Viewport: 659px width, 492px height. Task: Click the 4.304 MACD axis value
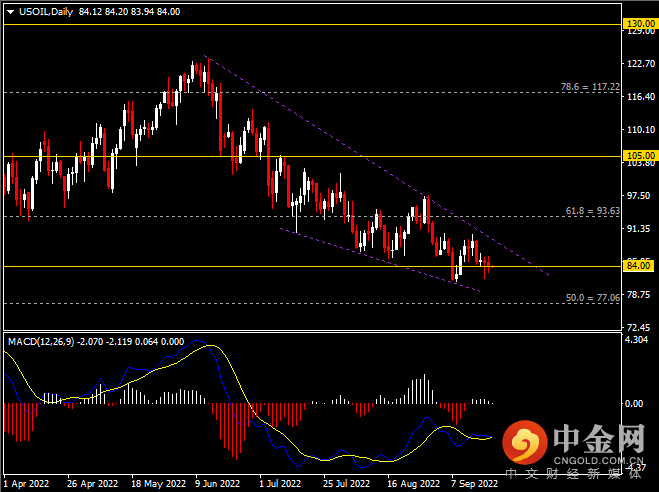[x=636, y=339]
